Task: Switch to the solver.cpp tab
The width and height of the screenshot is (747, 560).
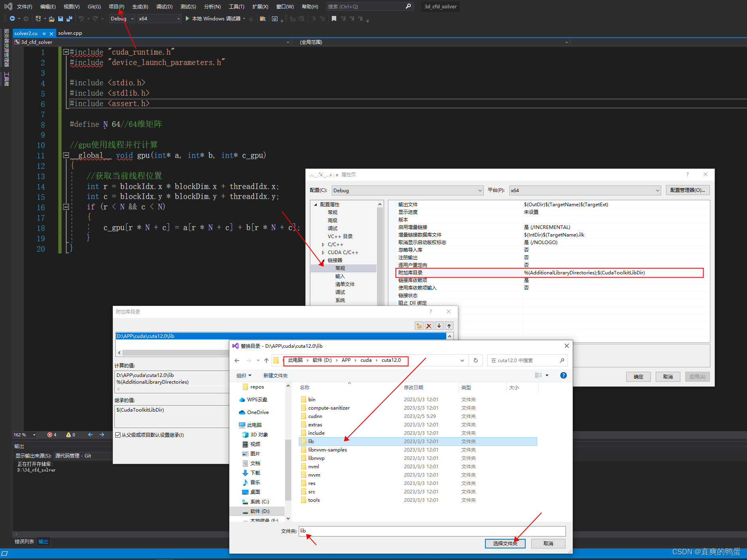Action: point(70,33)
